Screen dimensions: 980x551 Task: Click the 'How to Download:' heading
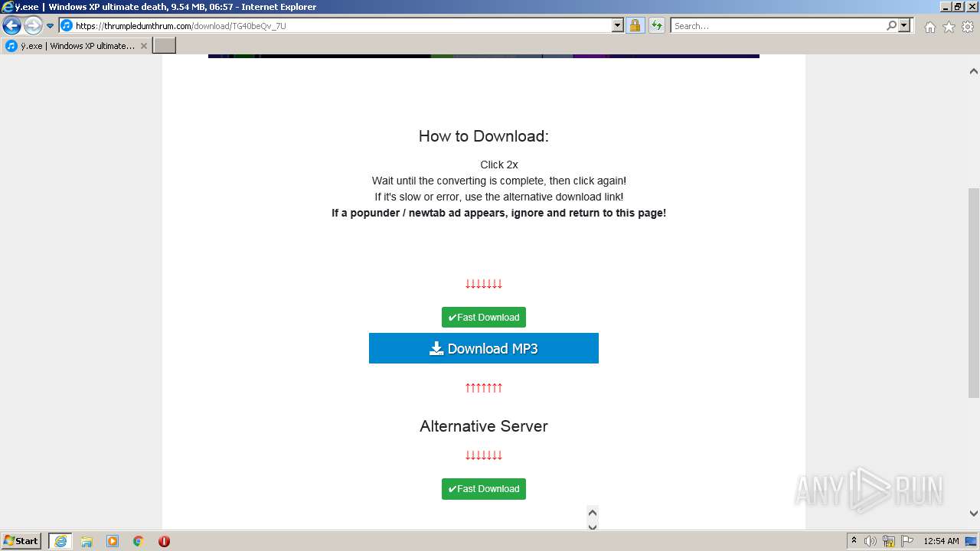(484, 136)
